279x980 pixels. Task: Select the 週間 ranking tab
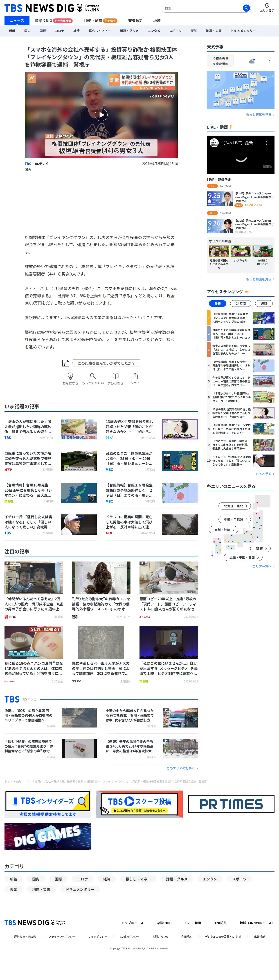[x=263, y=303]
